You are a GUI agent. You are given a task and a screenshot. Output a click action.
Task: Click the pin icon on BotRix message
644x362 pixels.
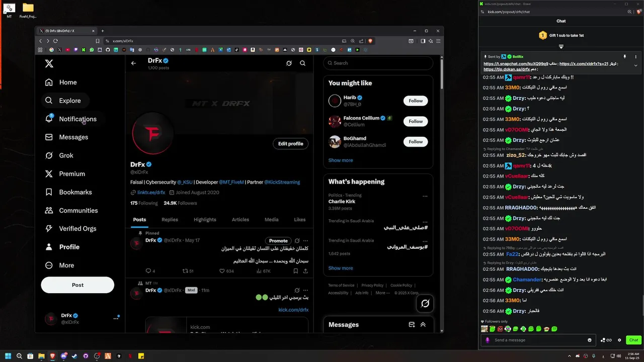coord(625,57)
